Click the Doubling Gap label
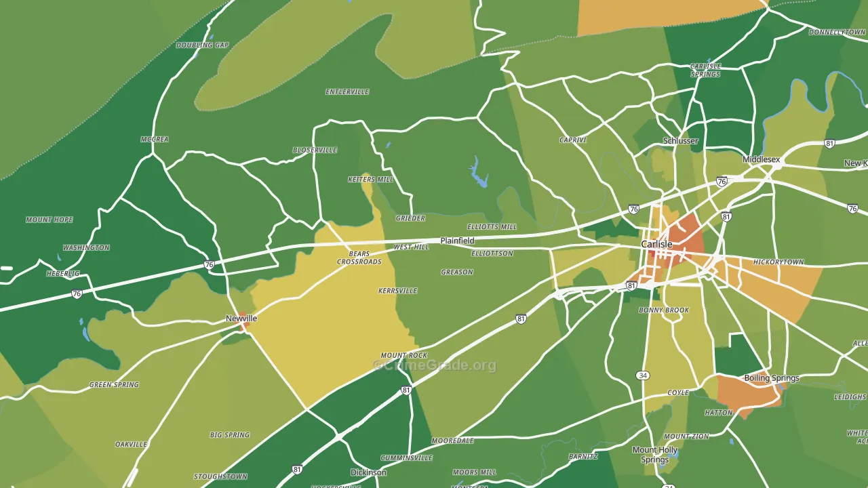Viewport: 868px width, 488px height. (x=202, y=45)
